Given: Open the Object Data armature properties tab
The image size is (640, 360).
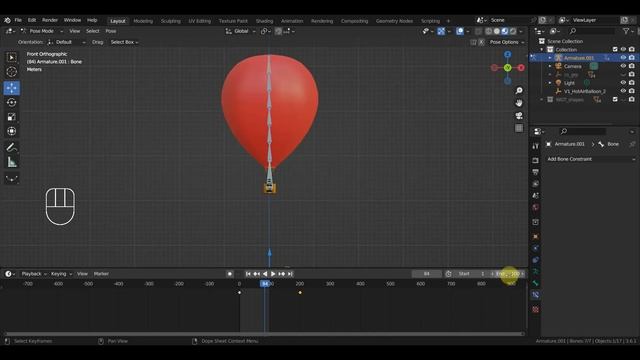Looking at the screenshot, I should (536, 271).
